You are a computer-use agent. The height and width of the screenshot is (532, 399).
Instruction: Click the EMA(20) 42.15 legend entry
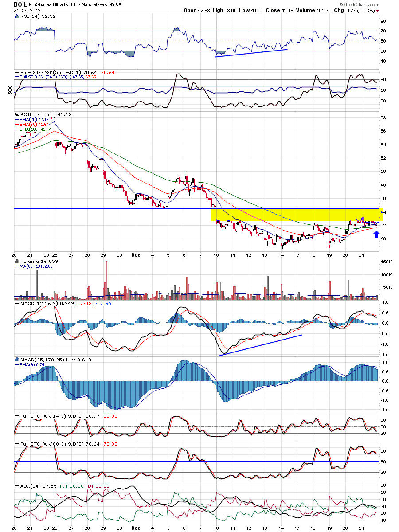31,119
